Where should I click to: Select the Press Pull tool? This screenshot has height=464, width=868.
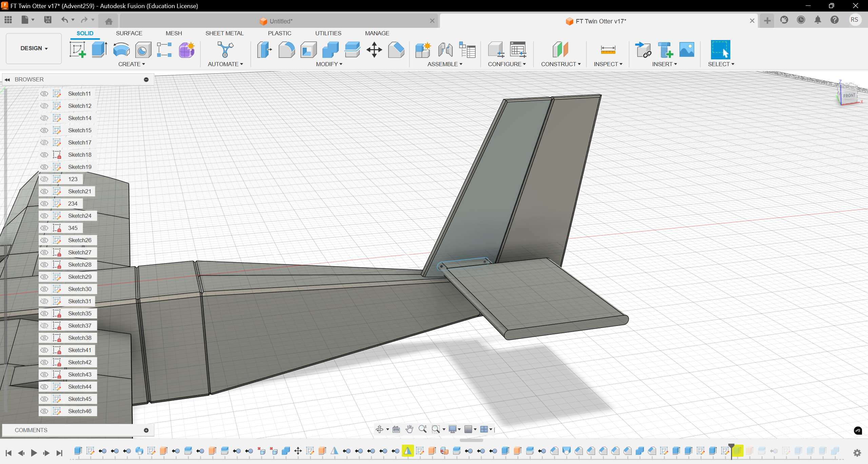(x=264, y=50)
